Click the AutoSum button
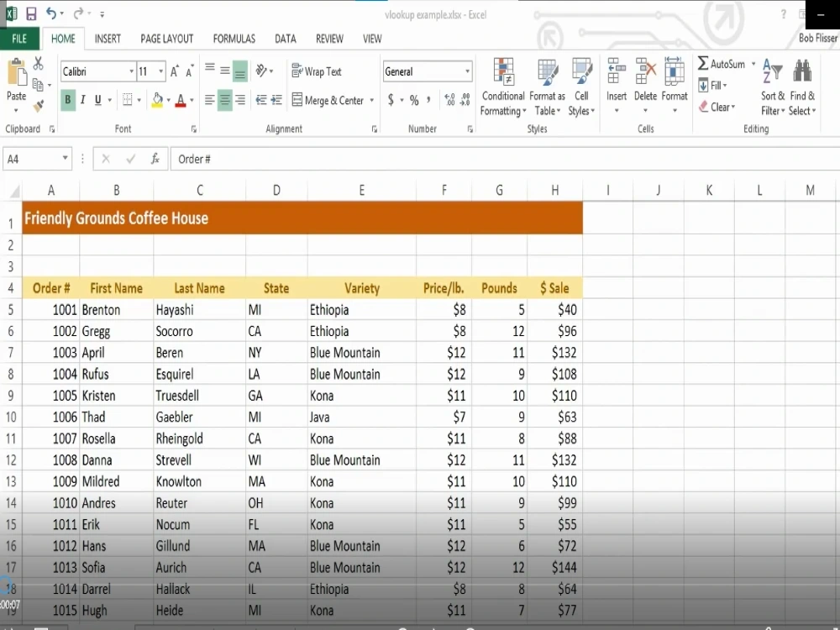 pos(722,64)
